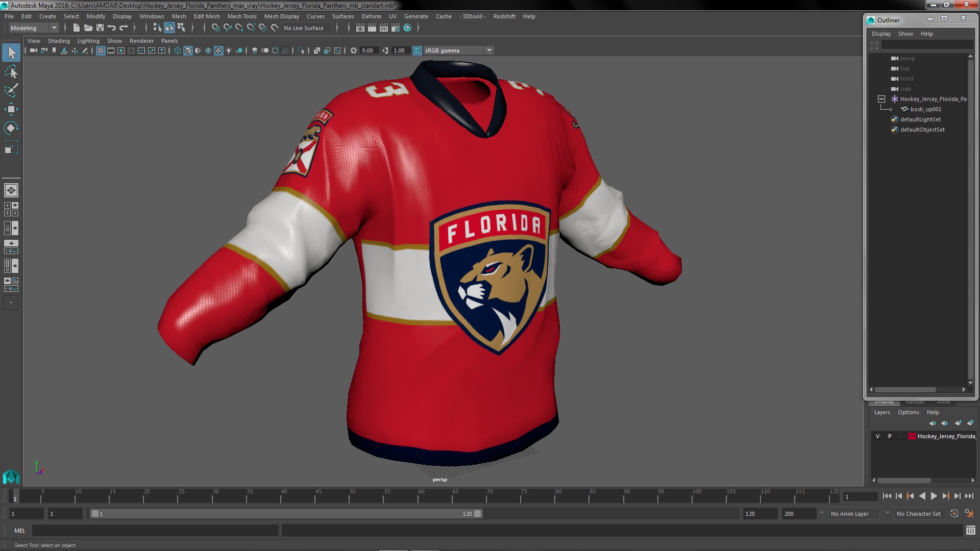980x551 pixels.
Task: Start IPR render icon
Action: 384,28
